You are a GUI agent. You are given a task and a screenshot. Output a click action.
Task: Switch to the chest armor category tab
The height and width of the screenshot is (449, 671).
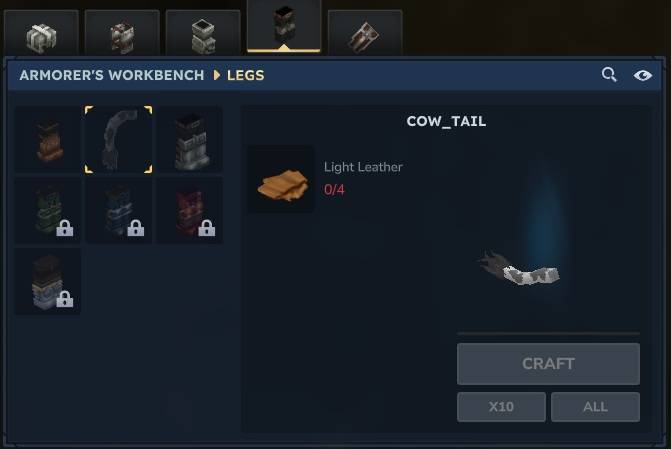point(122,33)
